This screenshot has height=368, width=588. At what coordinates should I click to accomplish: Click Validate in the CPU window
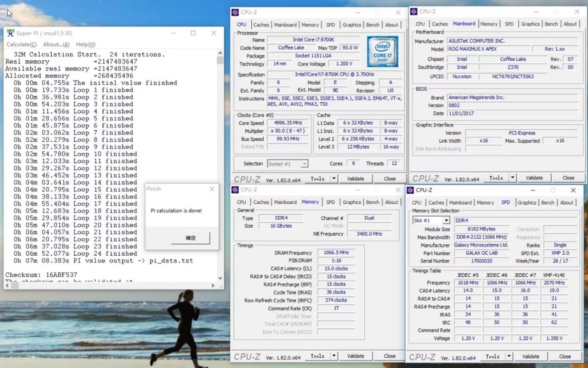click(x=356, y=178)
